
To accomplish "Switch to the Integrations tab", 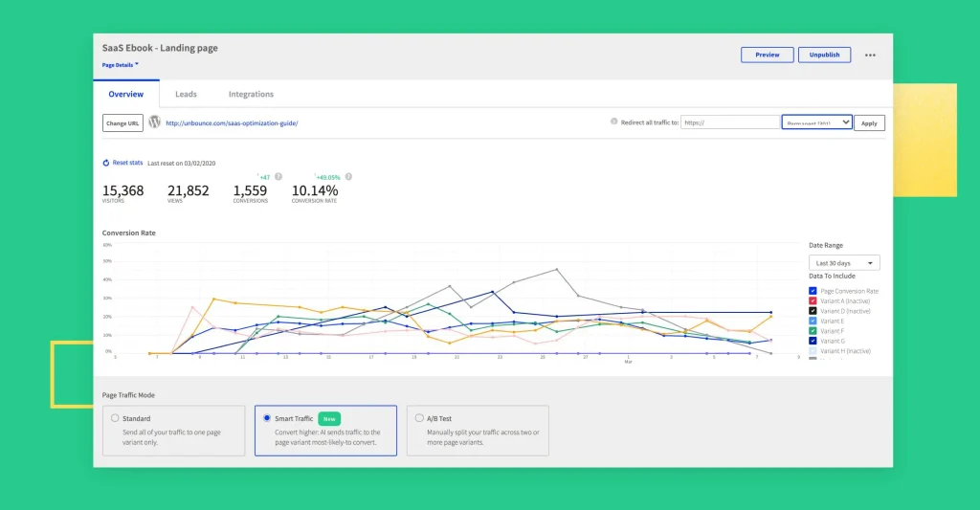I will coord(251,95).
